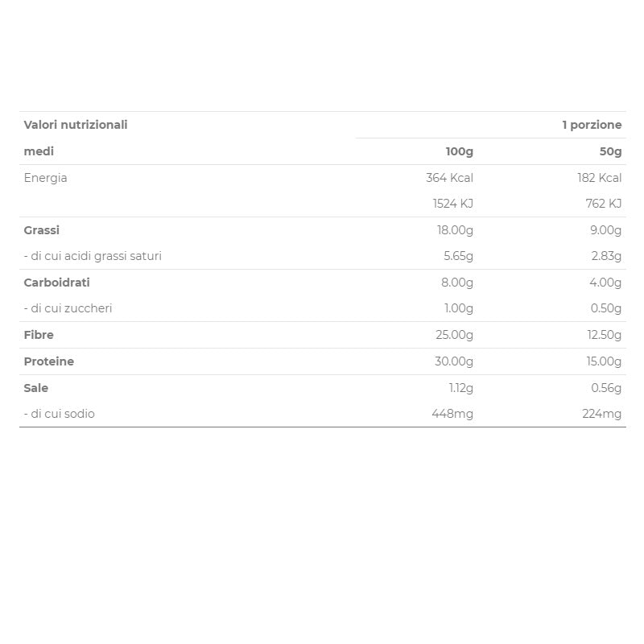Select the "Fibre" row label

coord(39,335)
